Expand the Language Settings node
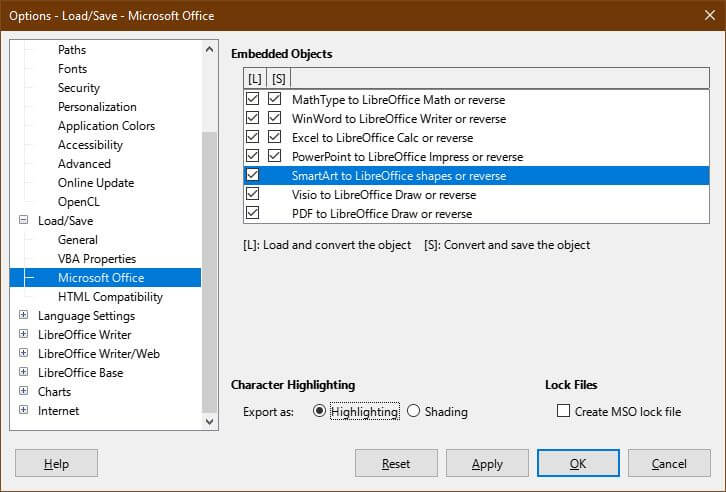The image size is (726, 492). coord(24,316)
